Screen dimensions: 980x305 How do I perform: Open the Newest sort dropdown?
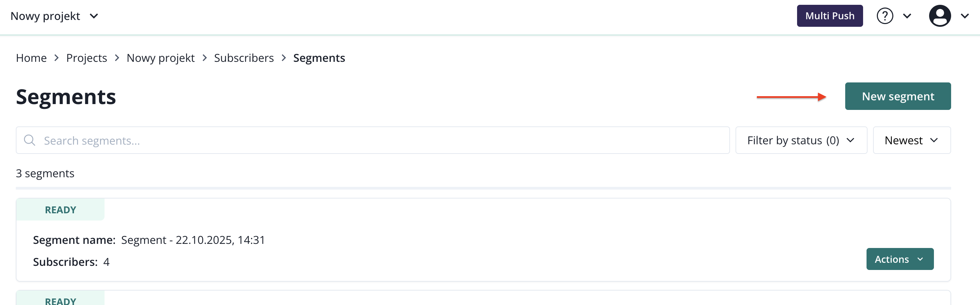point(911,140)
